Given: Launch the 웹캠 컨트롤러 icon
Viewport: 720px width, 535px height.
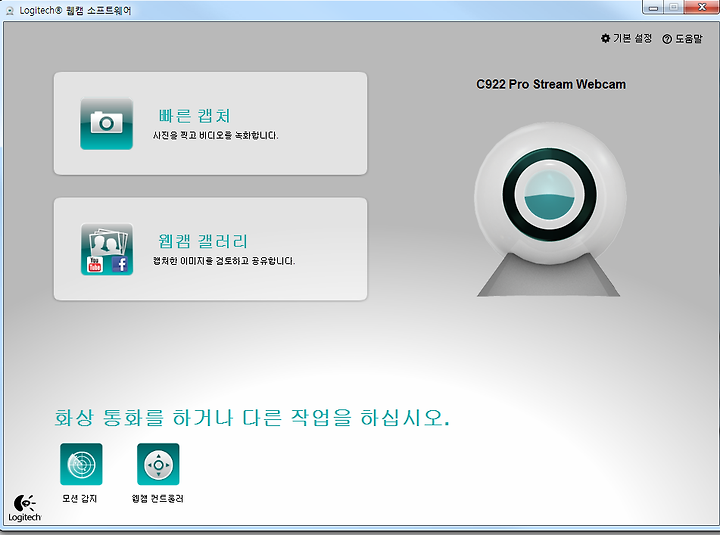Looking at the screenshot, I should 158,464.
